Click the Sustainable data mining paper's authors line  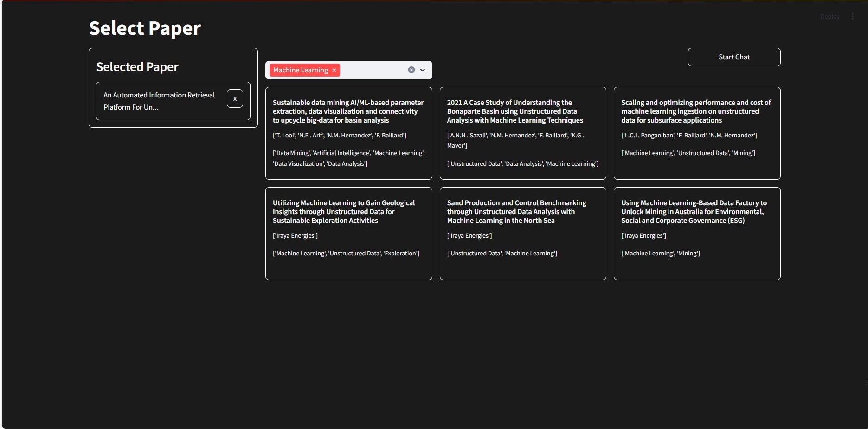pyautogui.click(x=340, y=136)
